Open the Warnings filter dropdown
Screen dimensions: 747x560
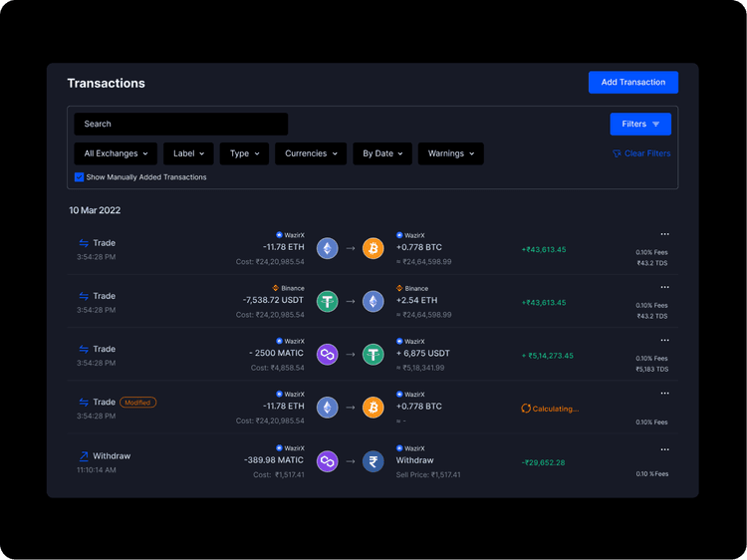pyautogui.click(x=450, y=153)
